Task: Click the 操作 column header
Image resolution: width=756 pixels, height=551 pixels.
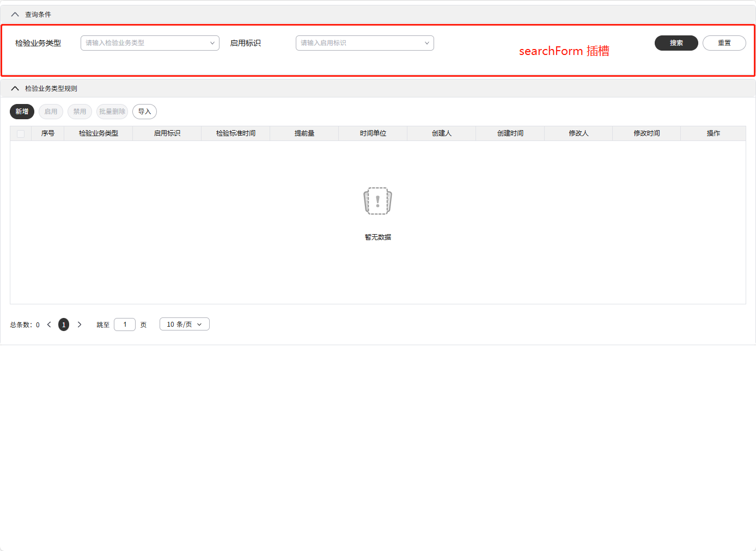Action: click(714, 133)
